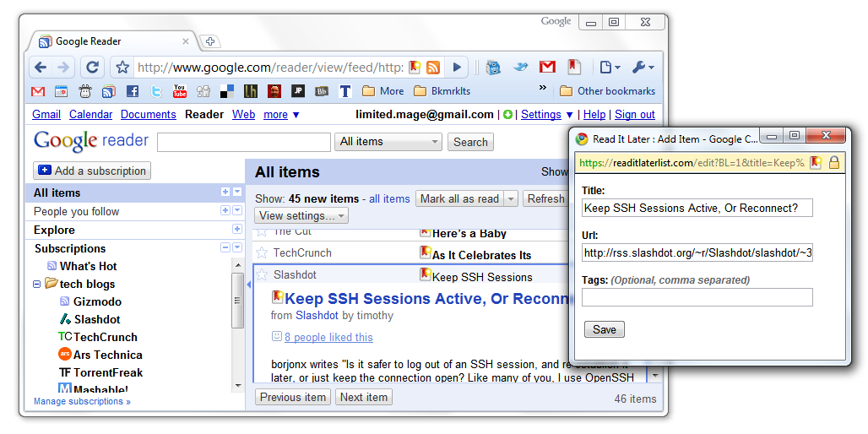Open the TorrentFreak feed
This screenshot has width=868, height=434.
pyautogui.click(x=108, y=372)
